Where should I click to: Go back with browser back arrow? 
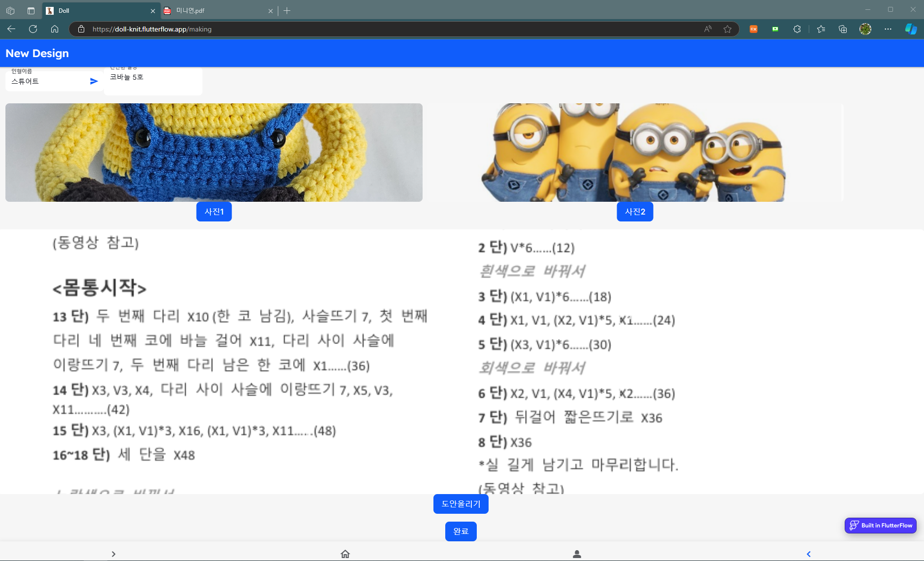(x=11, y=29)
